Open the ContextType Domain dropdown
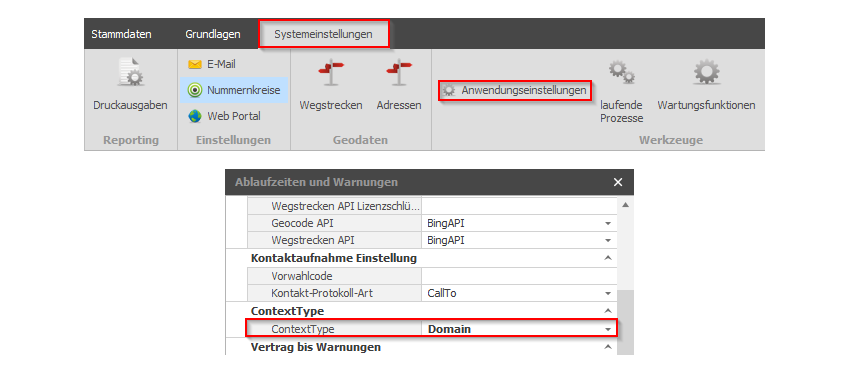Image resolution: width=850 pixels, height=385 pixels. 608,329
